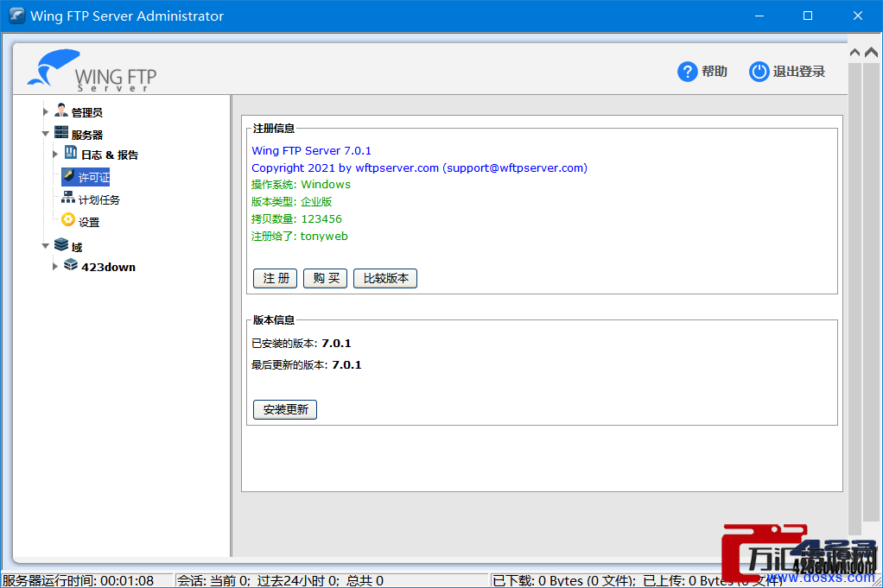This screenshot has width=883, height=588.
Task: Click the inner scrollbar up arrow
Action: point(854,53)
